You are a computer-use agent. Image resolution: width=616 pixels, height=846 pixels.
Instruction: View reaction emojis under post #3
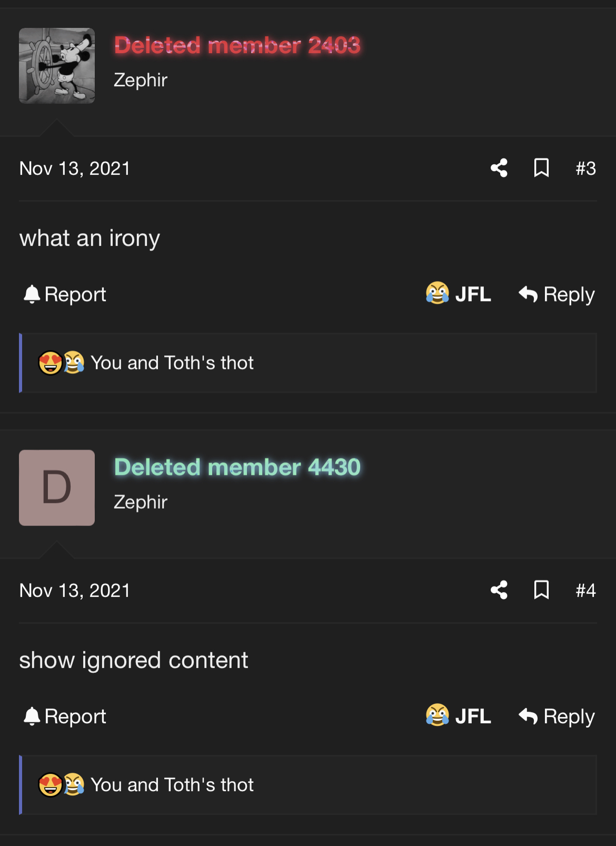(x=61, y=363)
